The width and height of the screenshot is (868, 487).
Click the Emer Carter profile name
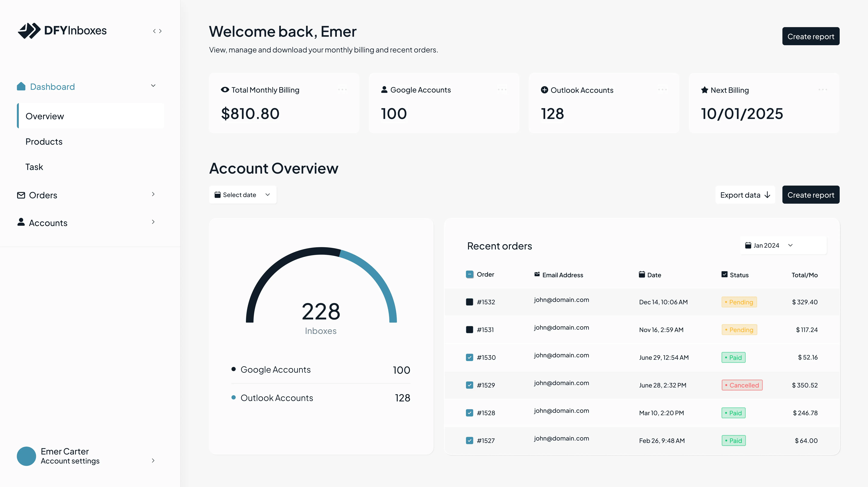65,451
